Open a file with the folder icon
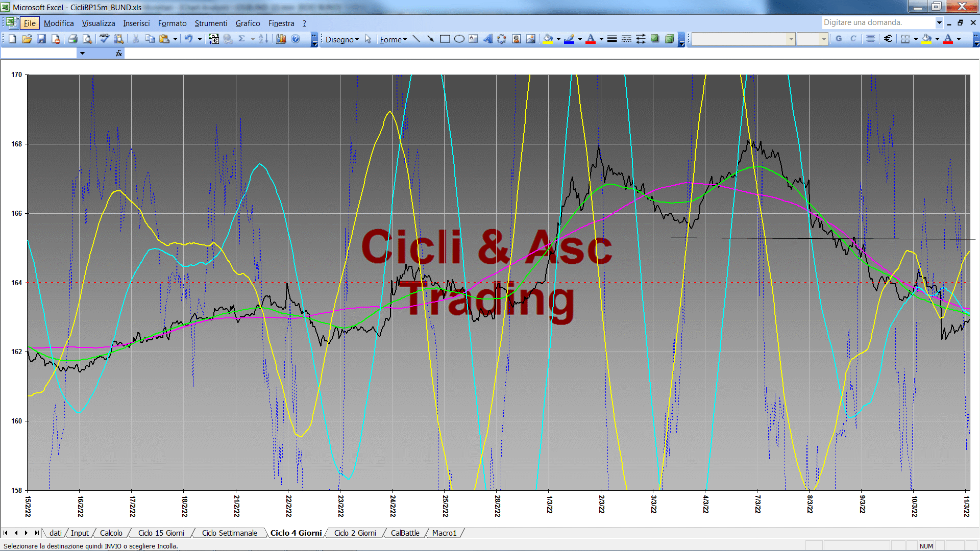 [x=27, y=39]
